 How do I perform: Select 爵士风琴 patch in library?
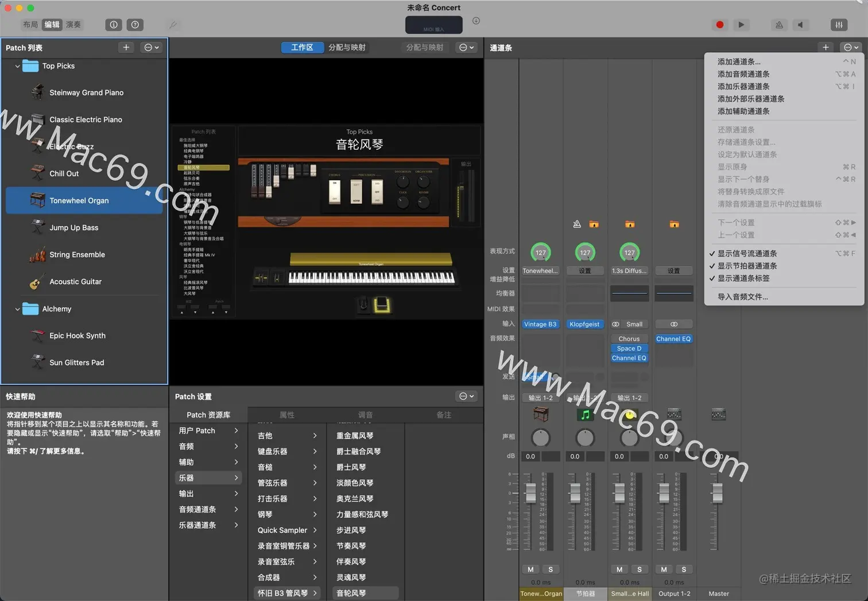point(365,467)
